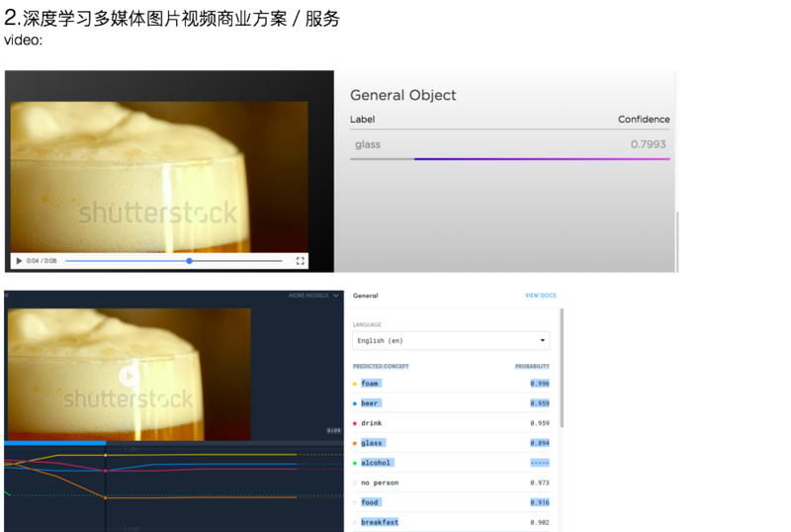Click the purple confidence bar for glass
The height and width of the screenshot is (532, 791).
(542, 159)
